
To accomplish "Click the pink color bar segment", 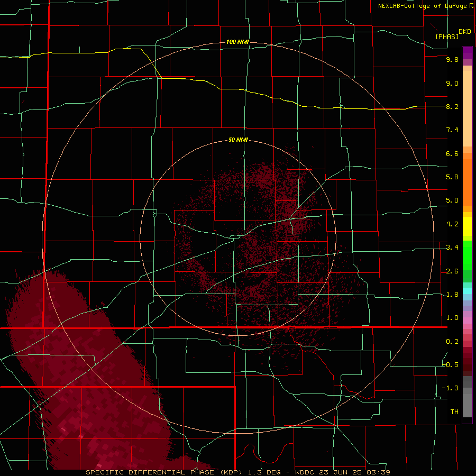I will [467, 321].
